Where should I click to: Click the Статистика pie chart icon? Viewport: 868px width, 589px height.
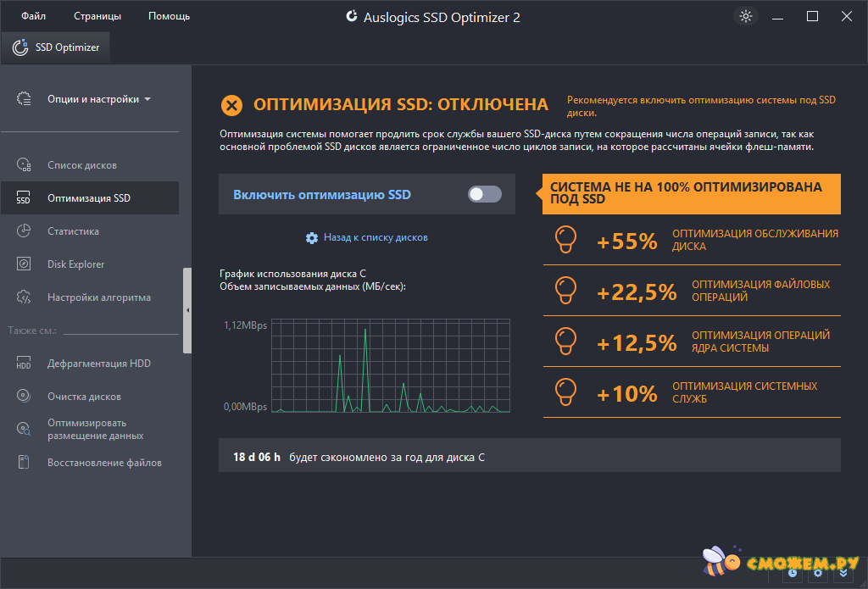[24, 231]
